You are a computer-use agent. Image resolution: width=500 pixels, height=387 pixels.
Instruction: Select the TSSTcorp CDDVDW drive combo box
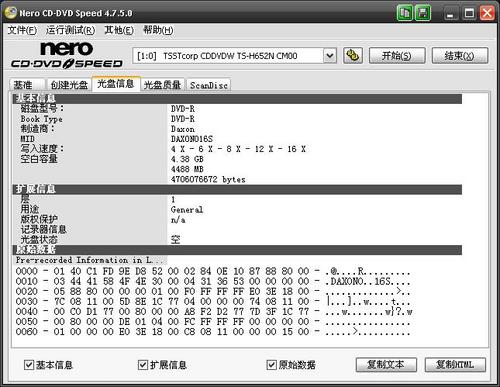(x=235, y=56)
